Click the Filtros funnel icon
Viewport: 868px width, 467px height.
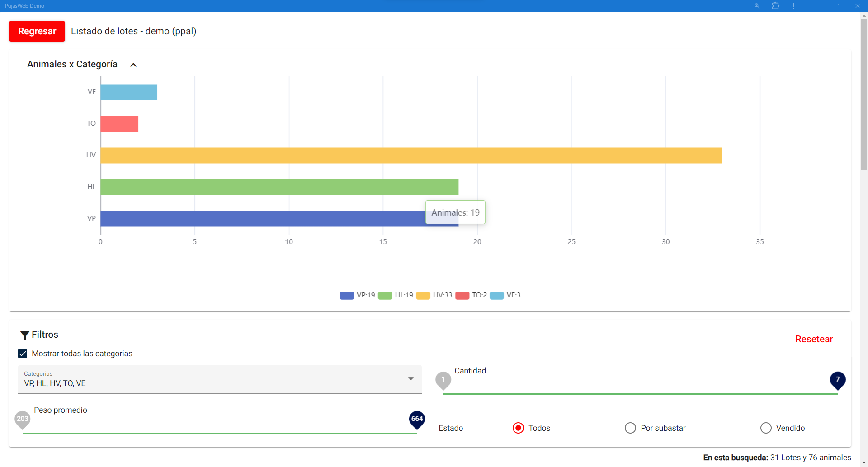tap(25, 335)
